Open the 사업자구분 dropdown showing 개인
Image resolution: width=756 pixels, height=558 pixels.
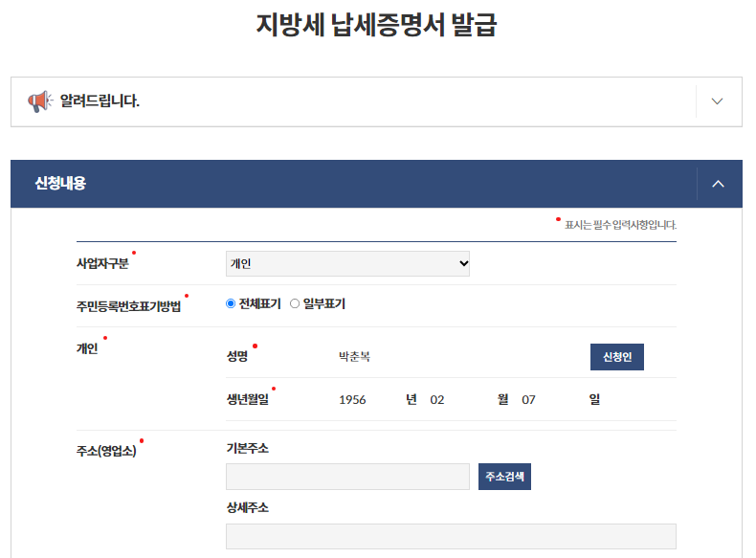click(x=348, y=263)
